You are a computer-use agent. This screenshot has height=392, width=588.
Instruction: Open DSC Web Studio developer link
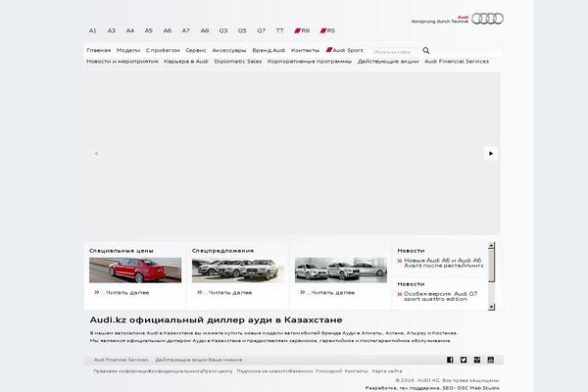[x=478, y=388]
